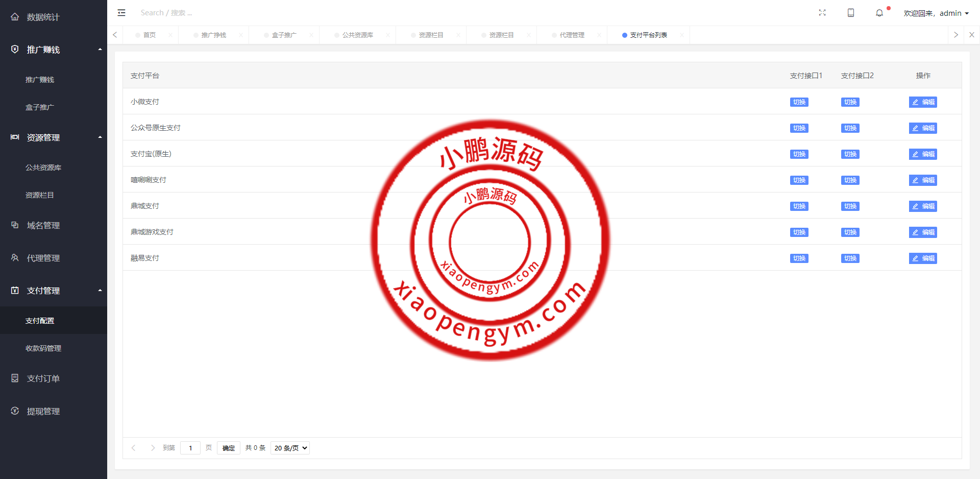Open the notification bell

tap(879, 13)
